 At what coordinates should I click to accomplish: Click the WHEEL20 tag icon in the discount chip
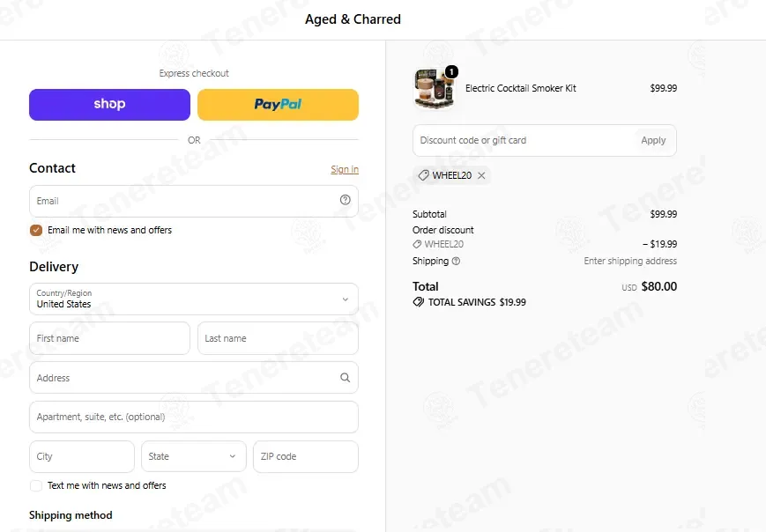click(x=423, y=175)
